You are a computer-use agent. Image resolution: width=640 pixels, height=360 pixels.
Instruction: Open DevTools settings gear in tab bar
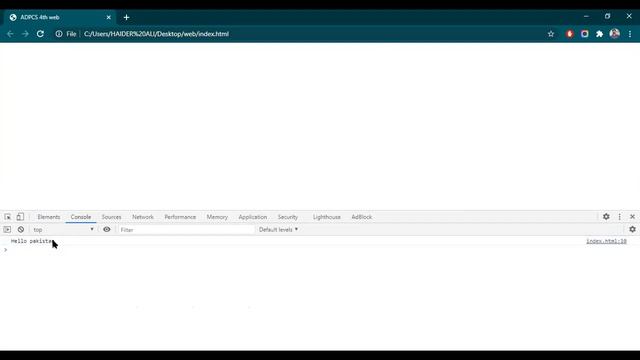(x=606, y=217)
